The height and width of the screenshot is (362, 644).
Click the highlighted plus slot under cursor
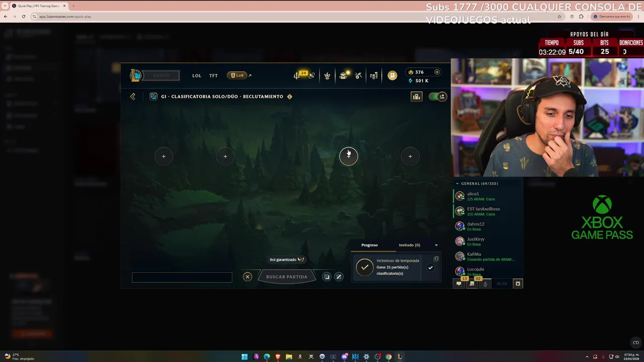(x=349, y=156)
